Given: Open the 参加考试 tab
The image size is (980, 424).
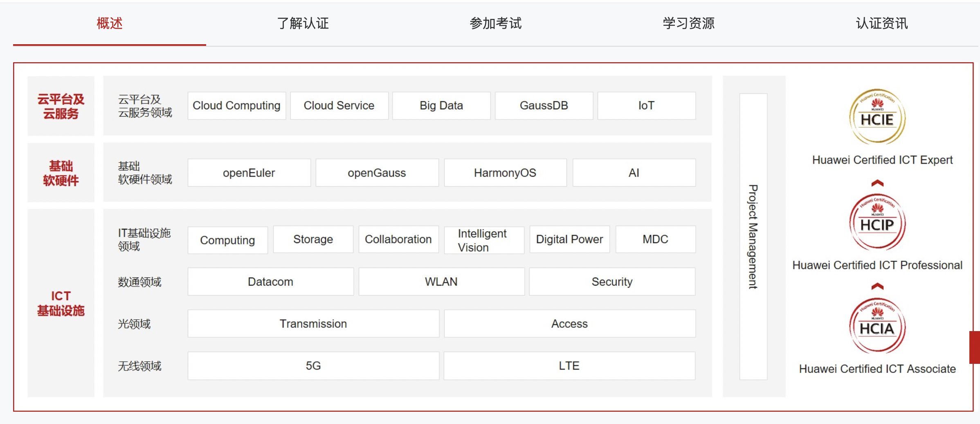Looking at the screenshot, I should [x=496, y=23].
